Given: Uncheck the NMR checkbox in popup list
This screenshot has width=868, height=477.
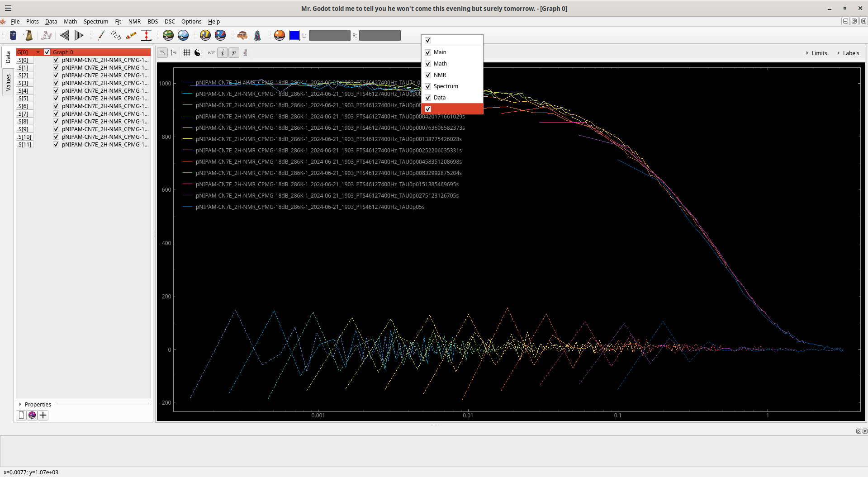Looking at the screenshot, I should (x=428, y=75).
